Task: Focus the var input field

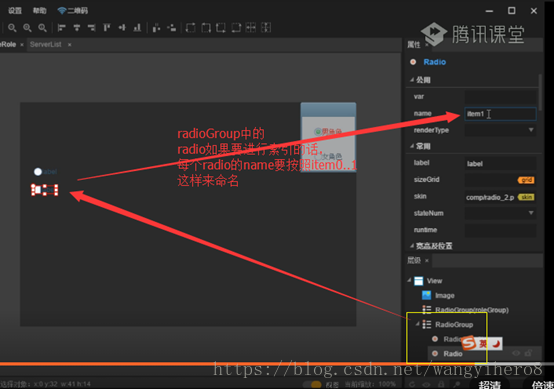Action: tap(500, 96)
